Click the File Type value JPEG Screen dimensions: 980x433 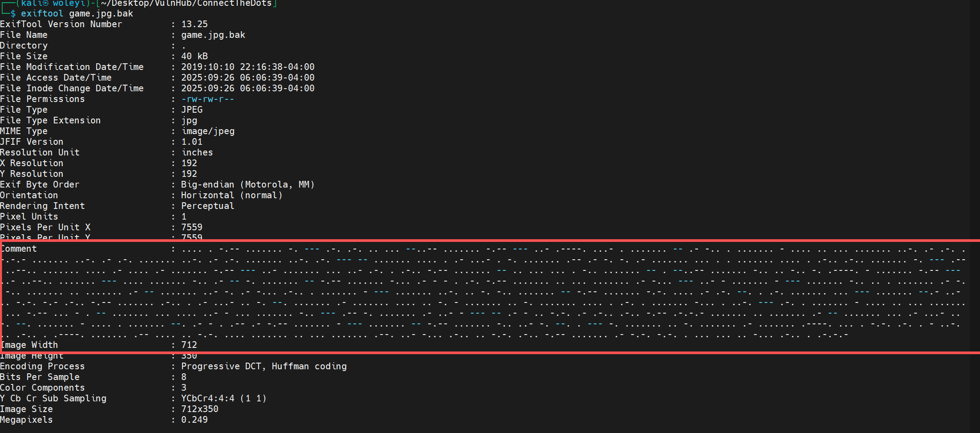point(192,110)
